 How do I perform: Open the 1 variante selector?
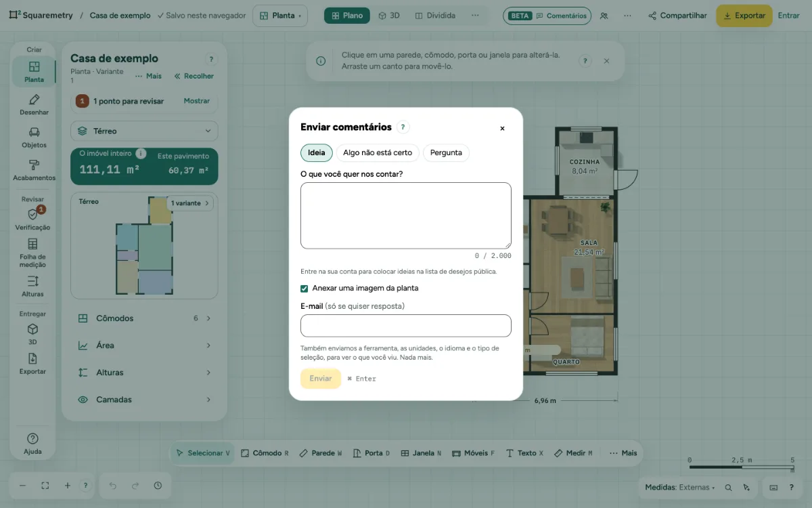click(191, 203)
